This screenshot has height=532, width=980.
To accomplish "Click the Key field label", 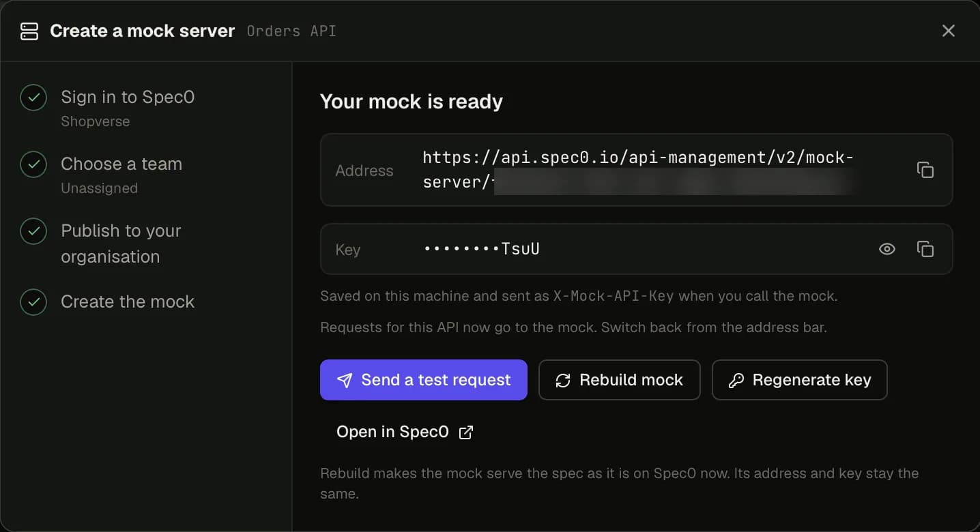I will point(348,250).
